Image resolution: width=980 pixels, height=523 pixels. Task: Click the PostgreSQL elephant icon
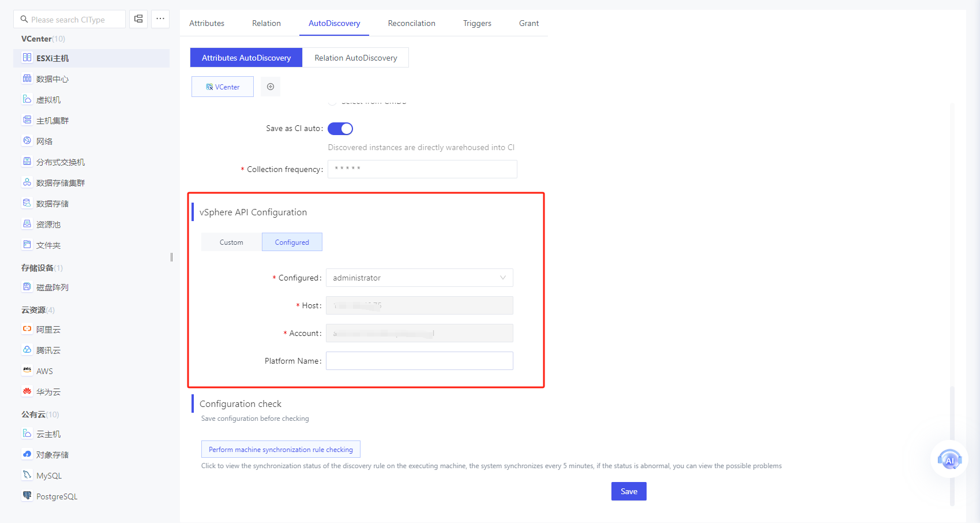coord(27,496)
